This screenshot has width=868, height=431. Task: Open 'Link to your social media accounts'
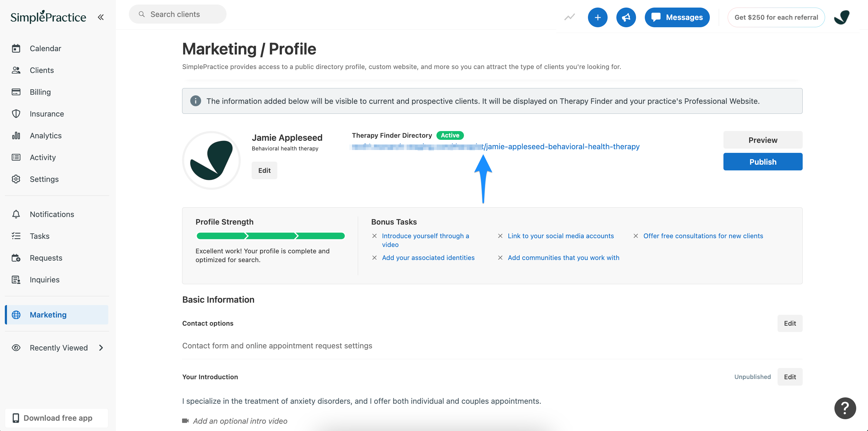click(561, 236)
